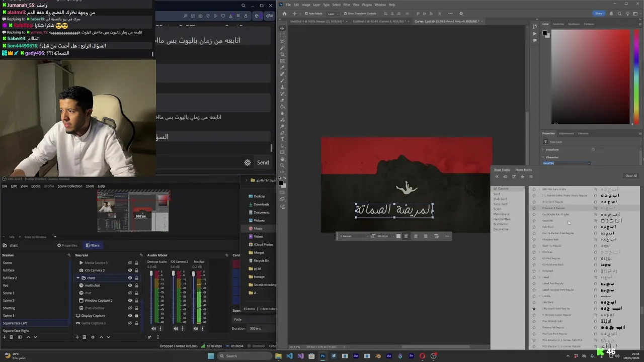The image size is (644, 362).
Task: Select the Lasso tool
Action: click(x=282, y=41)
